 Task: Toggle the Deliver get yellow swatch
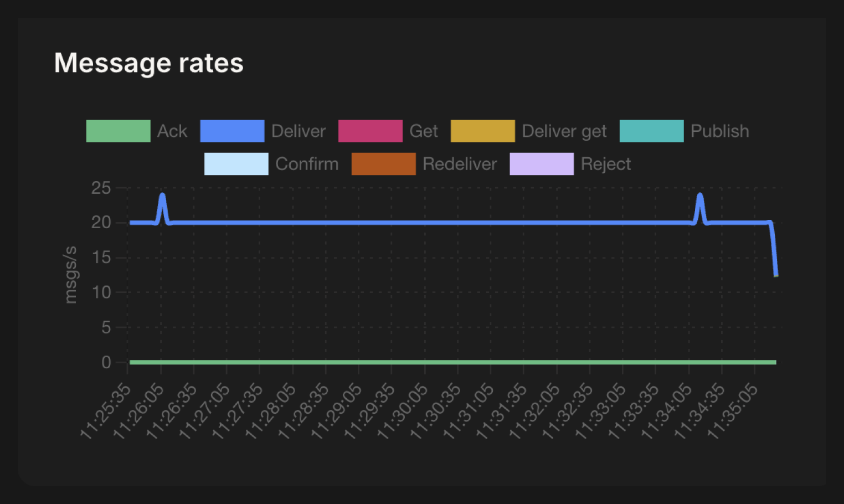tap(483, 131)
